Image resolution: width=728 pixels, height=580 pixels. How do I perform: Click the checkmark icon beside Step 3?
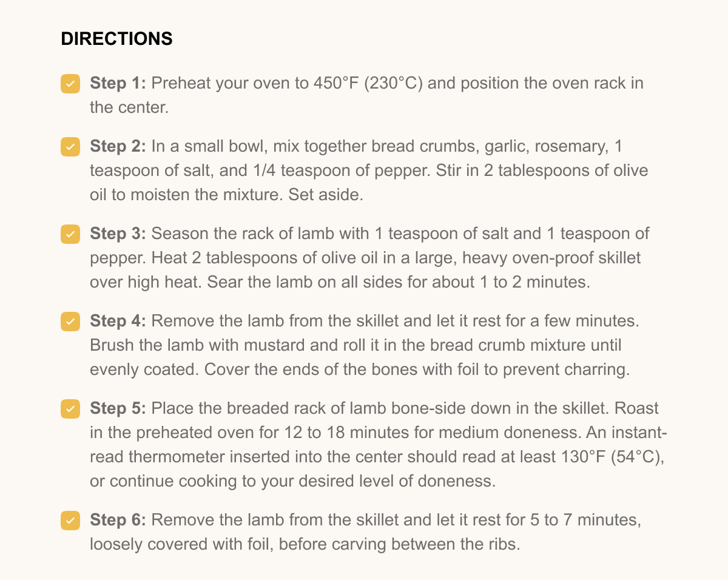point(70,234)
